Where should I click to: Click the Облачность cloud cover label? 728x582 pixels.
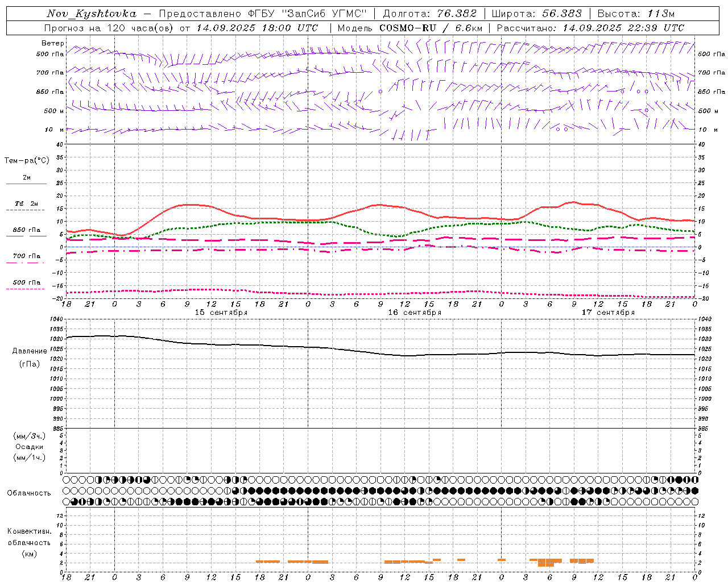[x=29, y=493]
